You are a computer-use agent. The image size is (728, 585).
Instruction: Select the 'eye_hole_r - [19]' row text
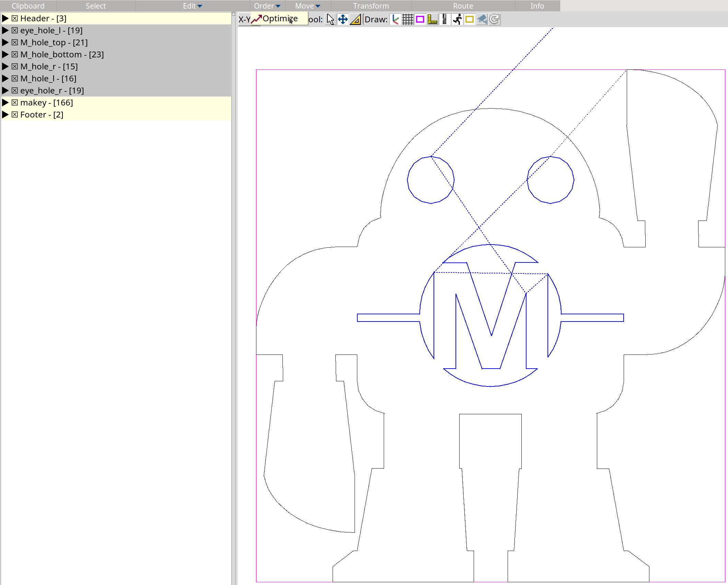click(x=52, y=91)
